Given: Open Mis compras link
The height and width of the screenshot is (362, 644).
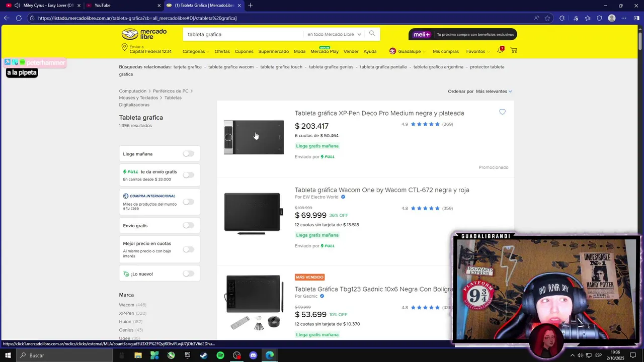Looking at the screenshot, I should (446, 51).
